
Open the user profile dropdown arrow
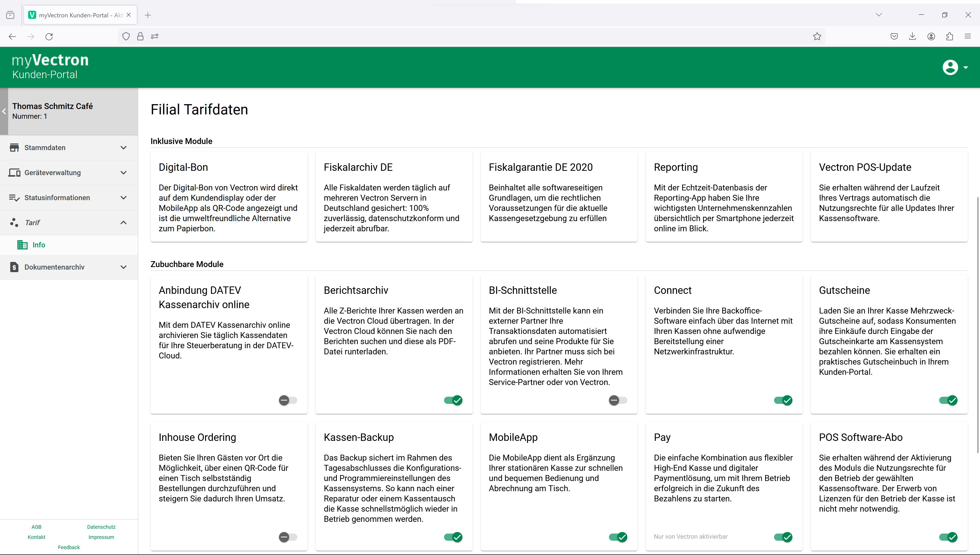point(965,67)
